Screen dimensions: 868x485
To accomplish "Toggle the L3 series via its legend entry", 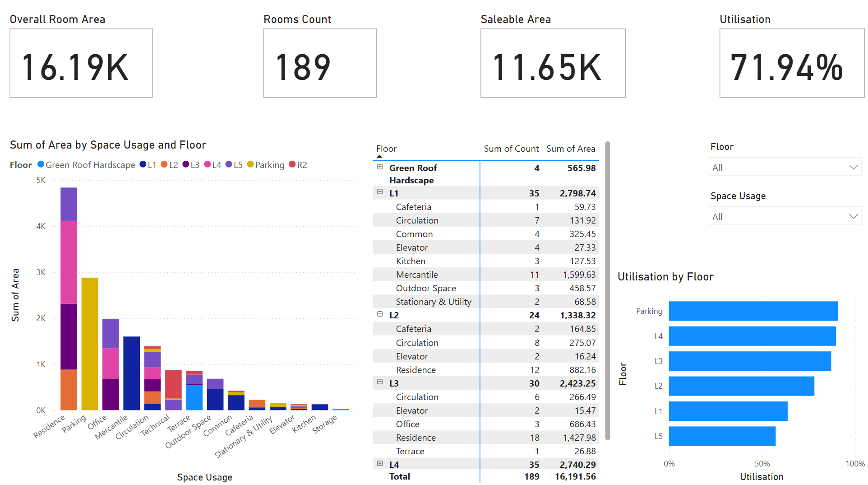I will (191, 165).
